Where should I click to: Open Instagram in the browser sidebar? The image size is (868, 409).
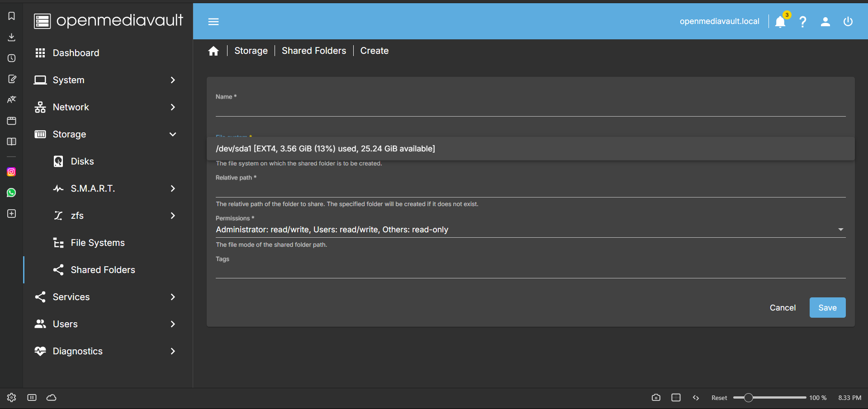coord(11,172)
